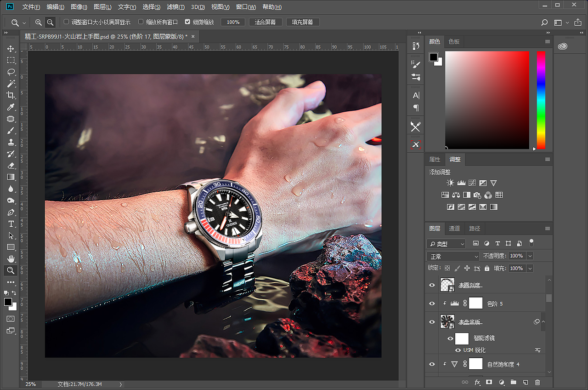
Task: Open the Color panel flyout menu
Action: [547, 42]
